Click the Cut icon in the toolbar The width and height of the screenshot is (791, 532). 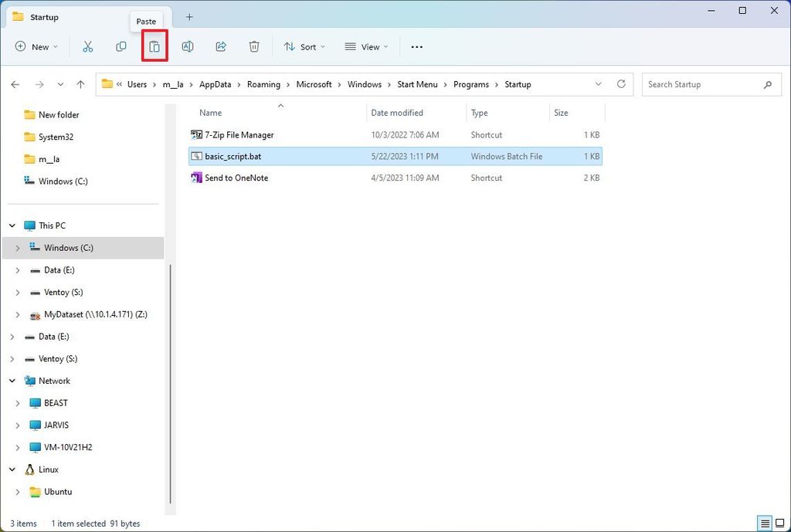pos(88,46)
